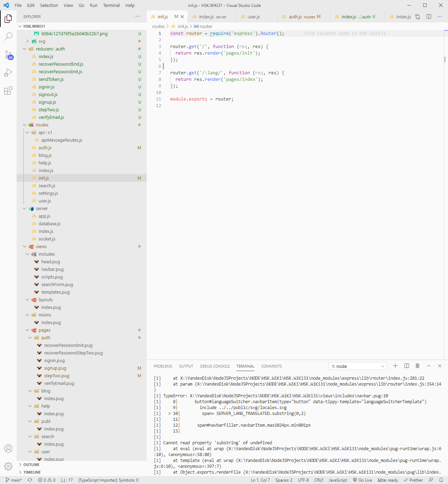This screenshot has height=484, width=448.
Task: Start Go Live server
Action: tap(362, 480)
